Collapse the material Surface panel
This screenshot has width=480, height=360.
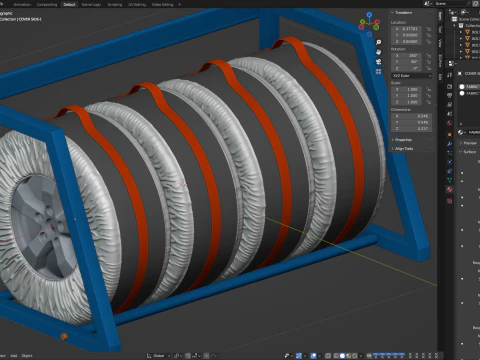pyautogui.click(x=469, y=152)
